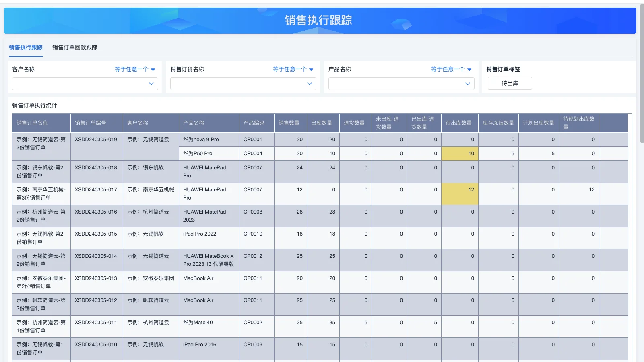
Task: Select the highlighted 待出库数量 cell showing 12
Action: tap(460, 193)
